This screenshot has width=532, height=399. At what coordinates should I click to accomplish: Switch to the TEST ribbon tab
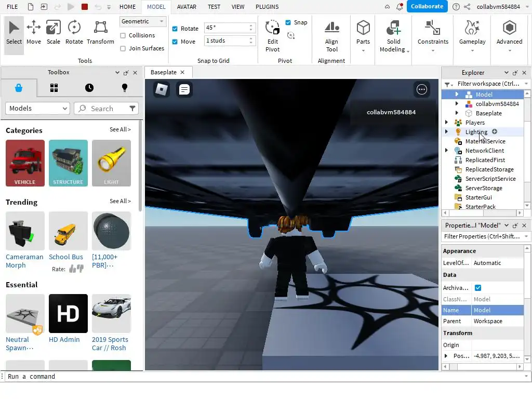click(x=214, y=6)
